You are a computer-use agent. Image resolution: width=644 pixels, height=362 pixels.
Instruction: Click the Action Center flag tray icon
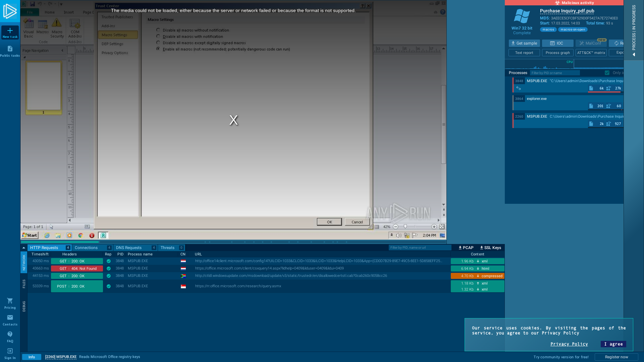(415, 235)
